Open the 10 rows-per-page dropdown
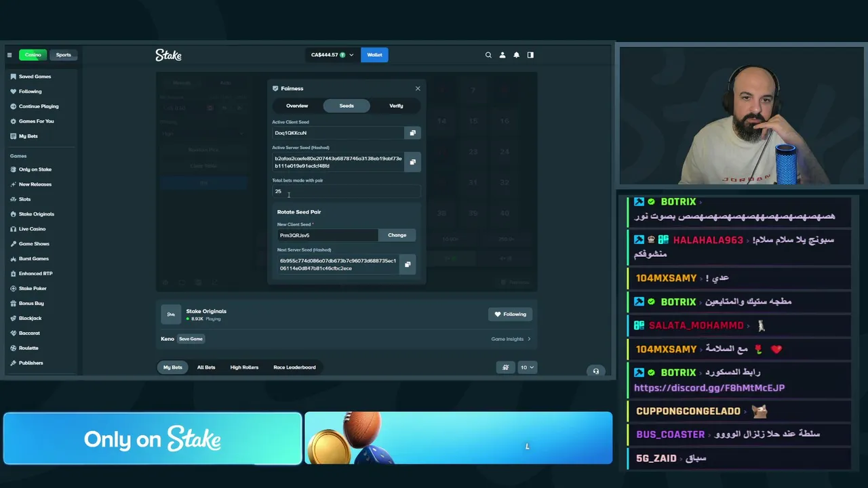 click(x=527, y=367)
